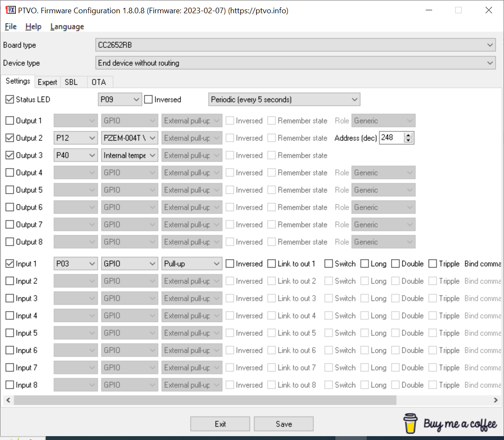Image resolution: width=504 pixels, height=440 pixels.
Task: Expand the Device type dropdown
Action: click(x=295, y=63)
